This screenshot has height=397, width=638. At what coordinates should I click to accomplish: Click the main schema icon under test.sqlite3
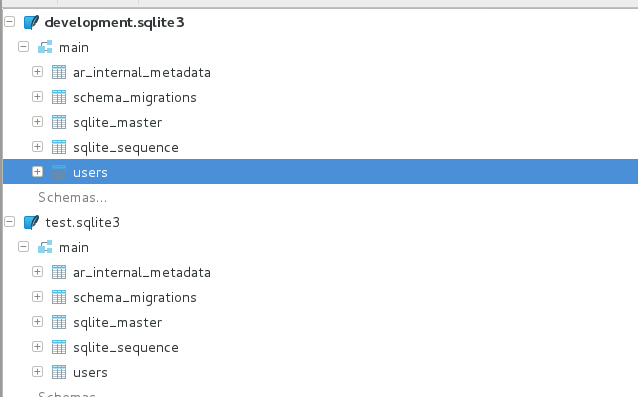tap(45, 247)
